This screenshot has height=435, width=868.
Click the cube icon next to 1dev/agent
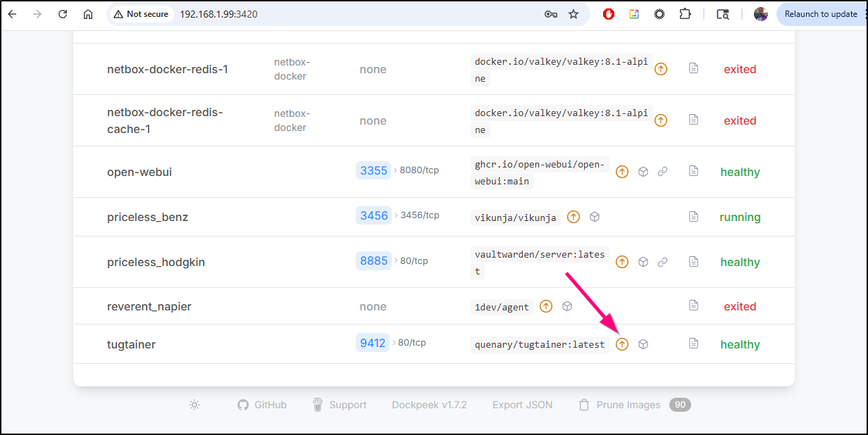pyautogui.click(x=567, y=306)
